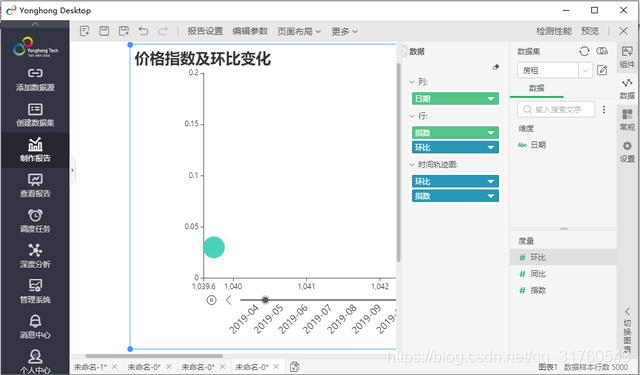Edit the 房租 dataset with pencil icon
This screenshot has width=640, height=375.
602,70
